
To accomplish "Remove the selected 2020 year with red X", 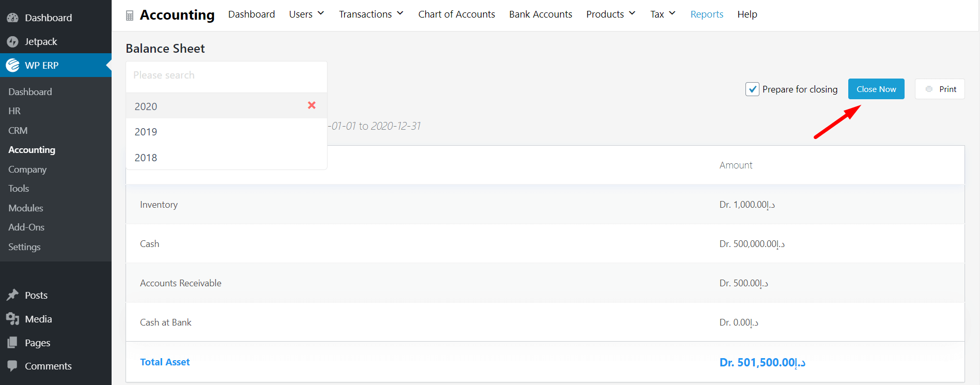I will point(312,105).
